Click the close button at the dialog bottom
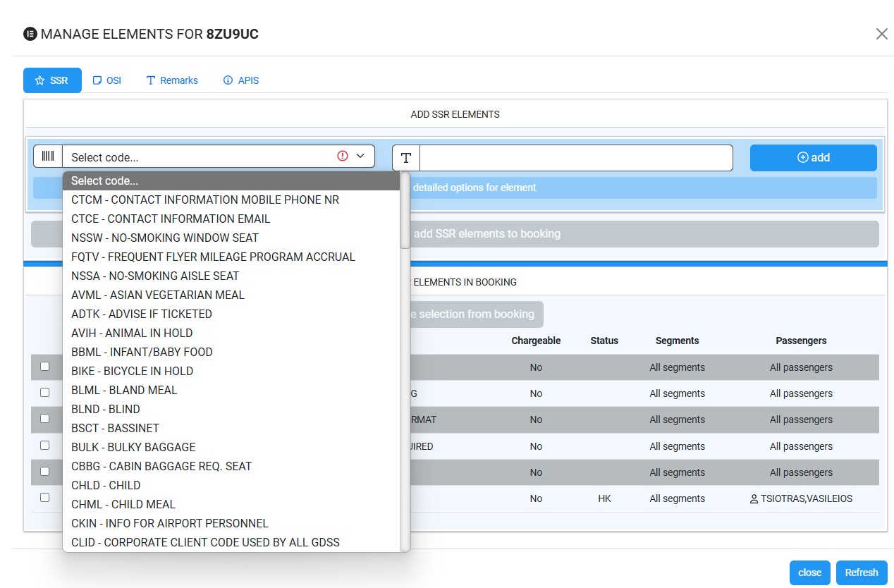The image size is (894, 588). 809,572
